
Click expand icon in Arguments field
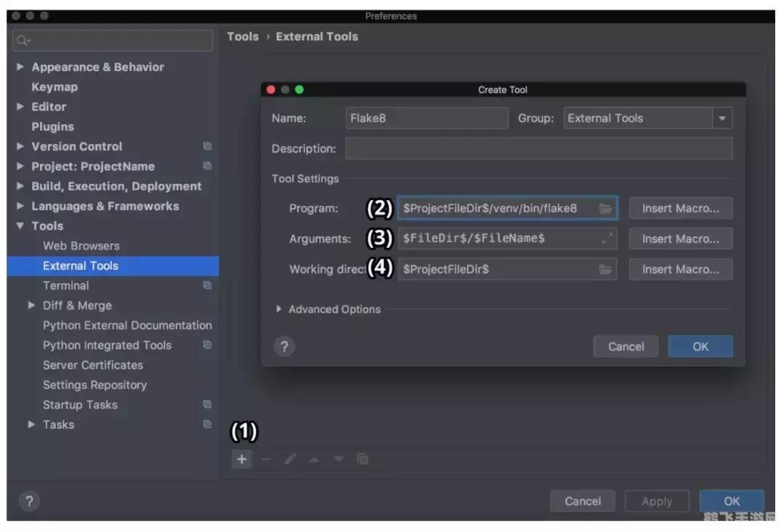pos(608,238)
